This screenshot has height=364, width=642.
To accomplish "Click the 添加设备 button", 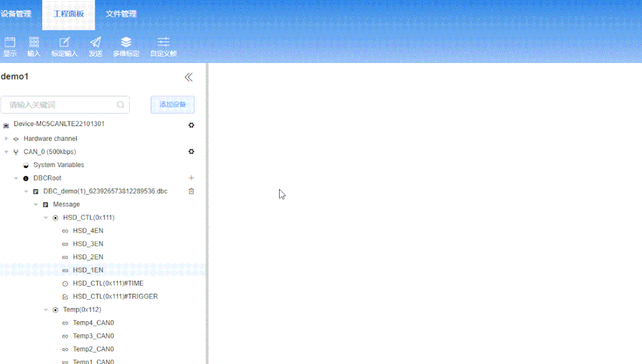I will 173,105.
